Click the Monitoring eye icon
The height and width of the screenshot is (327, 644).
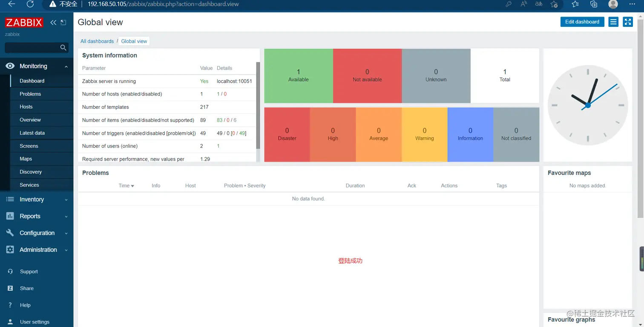[10, 66]
